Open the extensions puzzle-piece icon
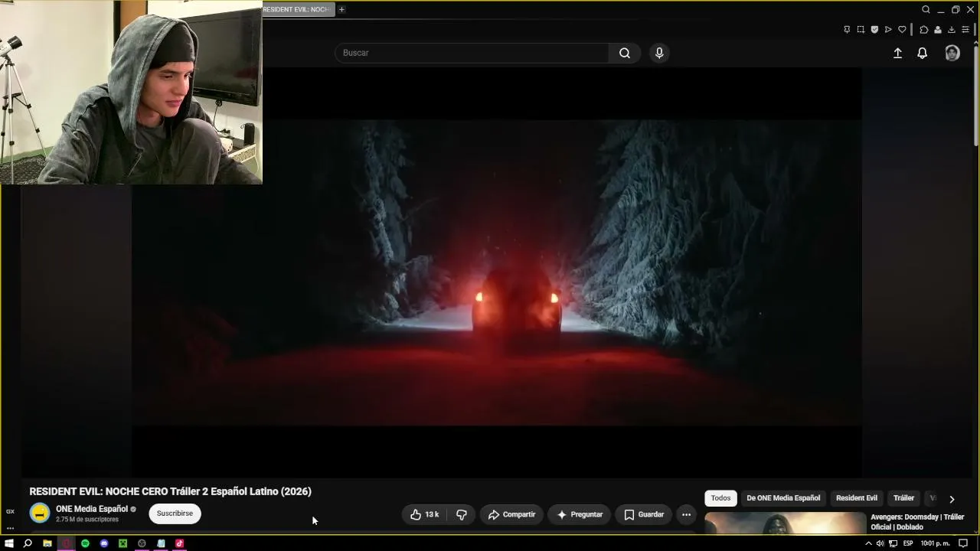 [924, 30]
